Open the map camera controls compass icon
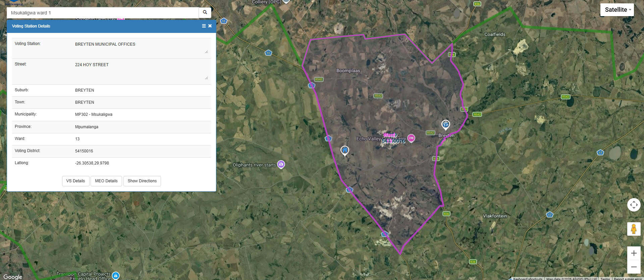 634,205
